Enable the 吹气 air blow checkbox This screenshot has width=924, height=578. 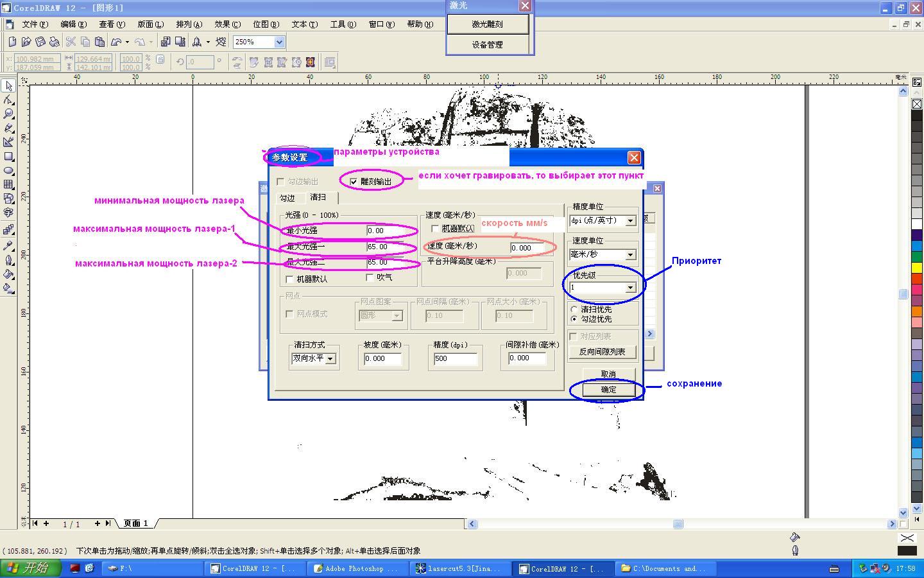(x=370, y=277)
